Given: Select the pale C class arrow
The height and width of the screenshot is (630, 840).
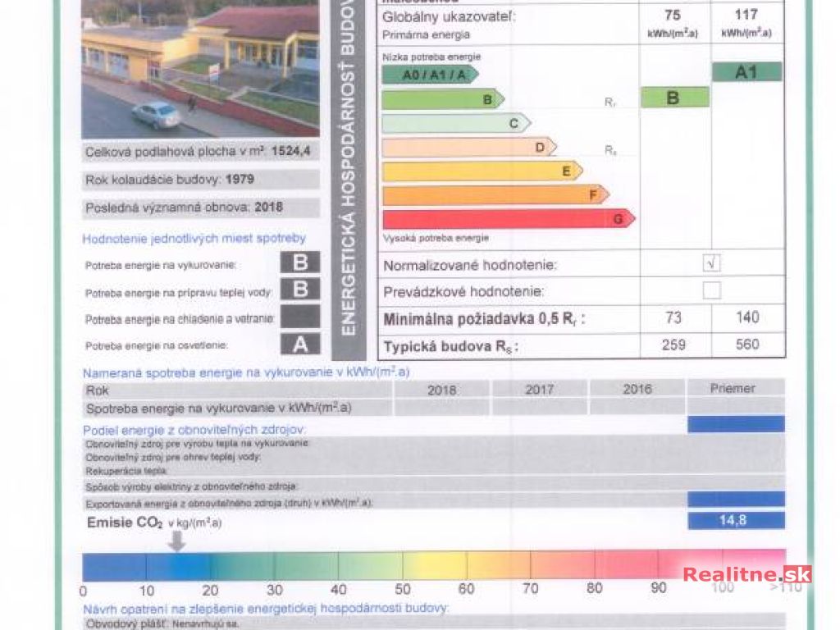Looking at the screenshot, I should [456, 123].
